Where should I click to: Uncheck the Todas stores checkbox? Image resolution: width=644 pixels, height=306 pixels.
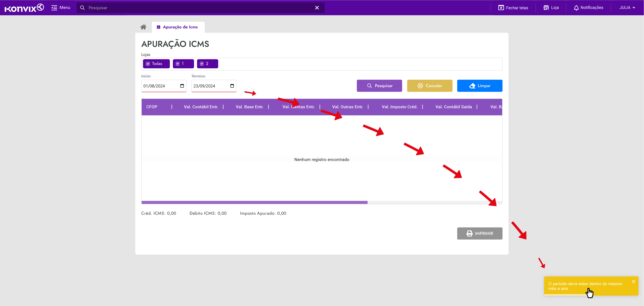[x=148, y=64]
